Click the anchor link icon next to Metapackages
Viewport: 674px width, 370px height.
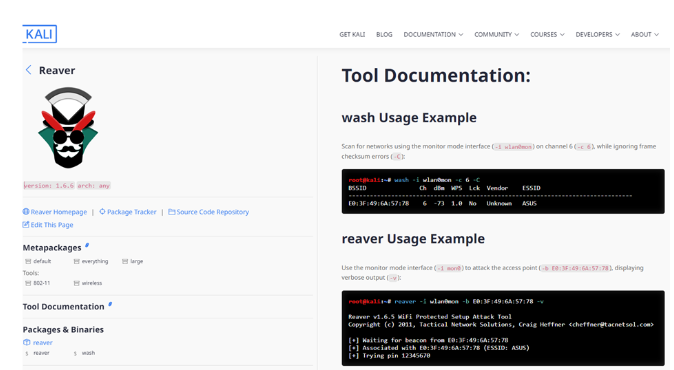87,245
